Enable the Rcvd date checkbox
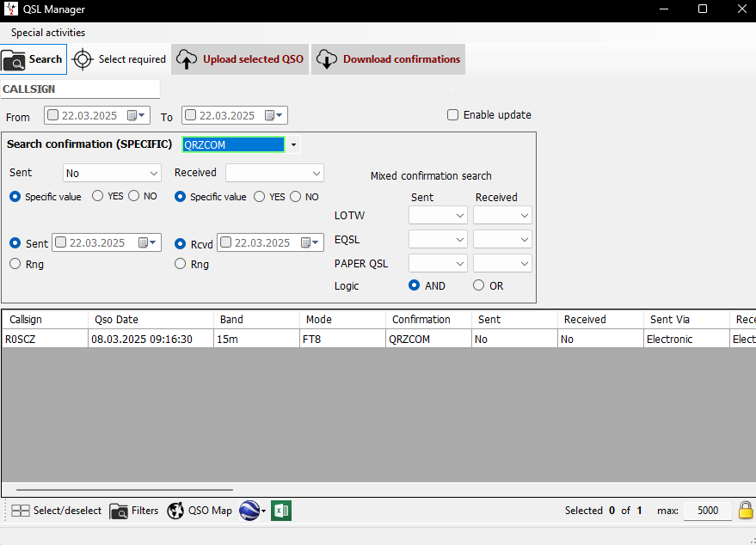This screenshot has height=545, width=756. [225, 242]
